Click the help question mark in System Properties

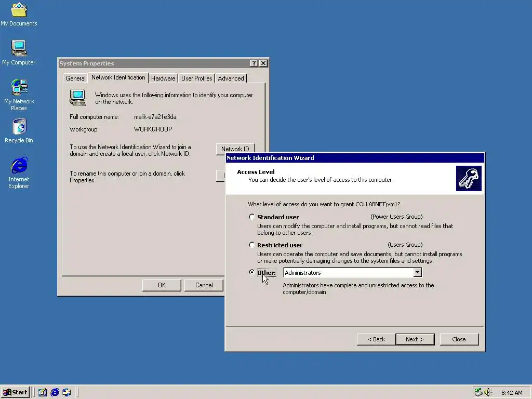(254, 63)
